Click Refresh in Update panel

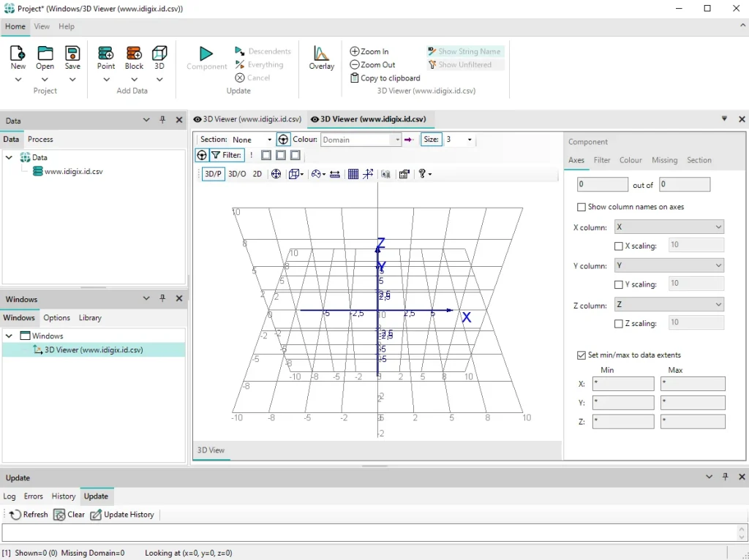[x=29, y=514]
